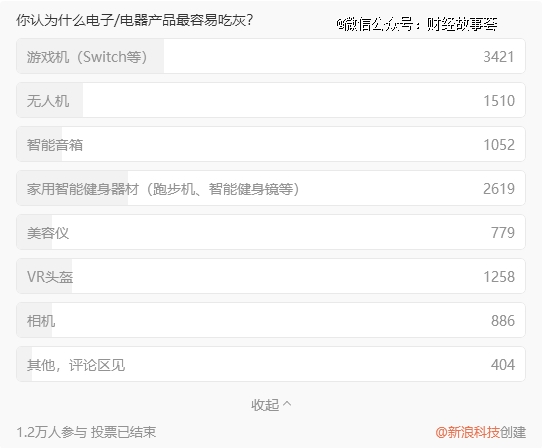Click the 微信公众号 财经故事荟 watermark

pos(417,24)
